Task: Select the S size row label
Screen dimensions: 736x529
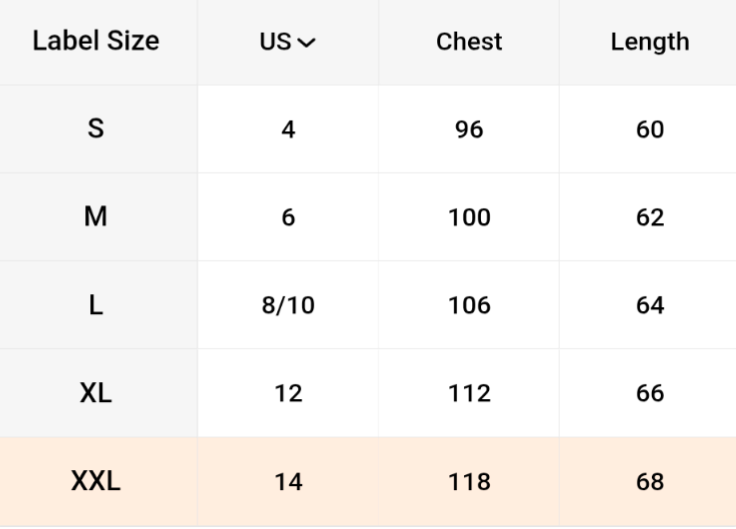Action: (x=96, y=129)
